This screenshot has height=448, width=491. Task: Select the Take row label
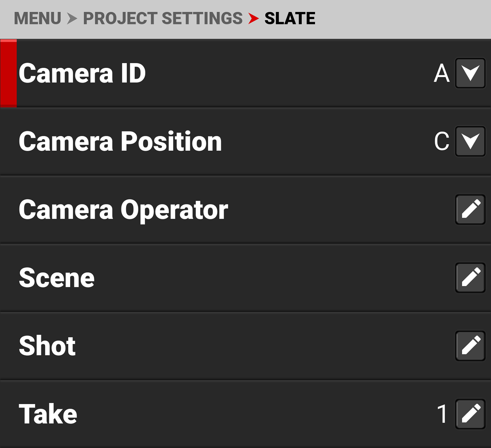click(48, 414)
